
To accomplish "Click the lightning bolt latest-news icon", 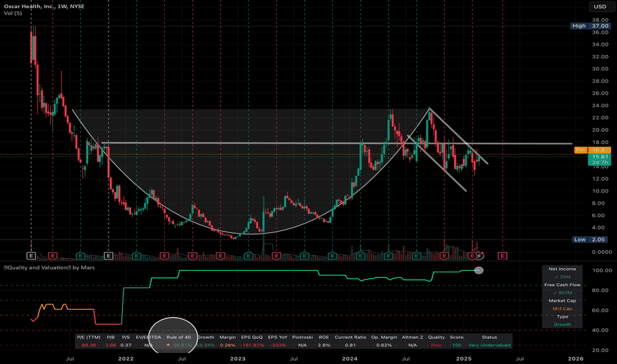I will click(480, 255).
